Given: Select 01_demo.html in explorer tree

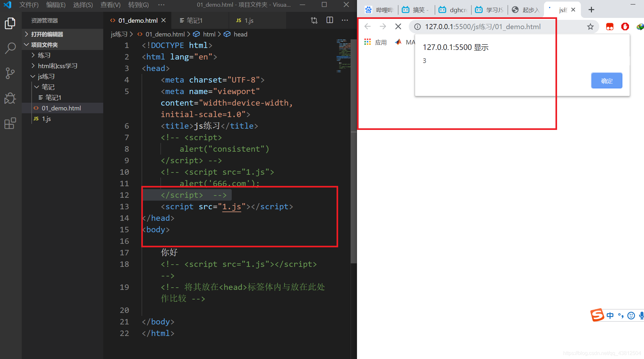Looking at the screenshot, I should tap(62, 108).
